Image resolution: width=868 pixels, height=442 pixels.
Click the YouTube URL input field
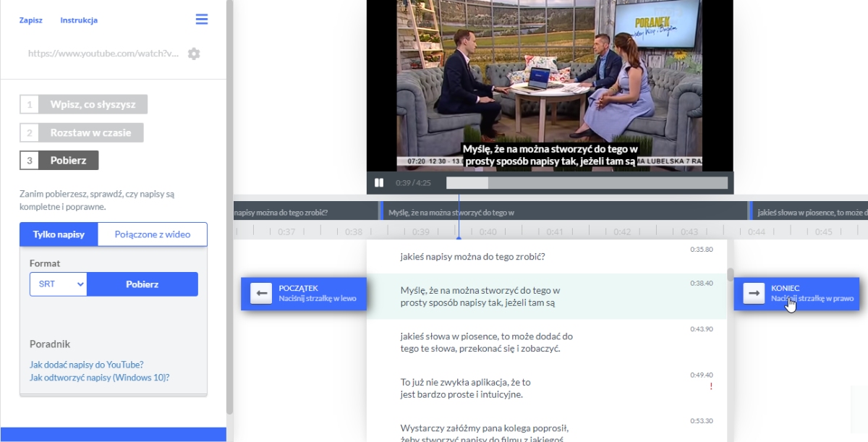click(103, 54)
